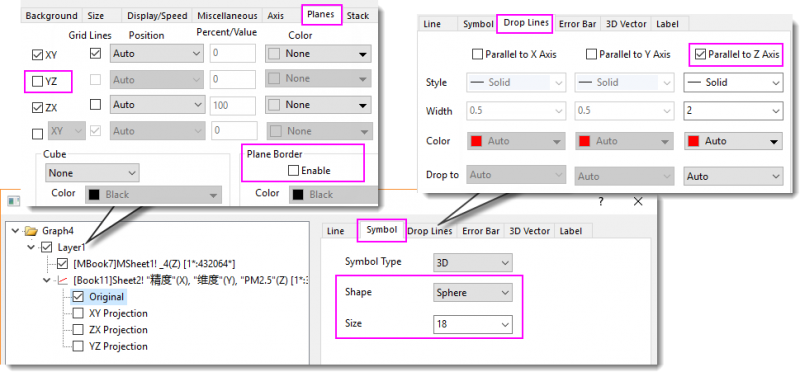The width and height of the screenshot is (800, 372).
Task: Open the symbol Size dropdown
Action: click(472, 324)
